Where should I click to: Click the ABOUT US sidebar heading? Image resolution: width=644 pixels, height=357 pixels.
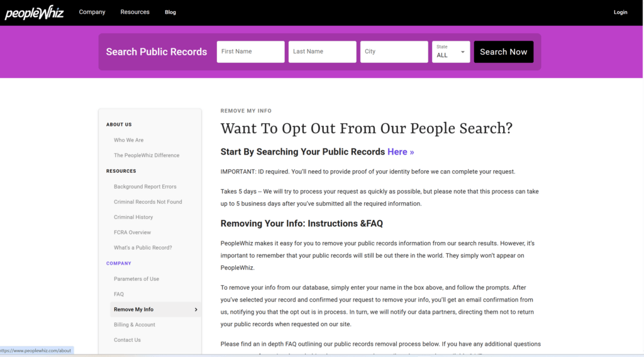(x=119, y=124)
